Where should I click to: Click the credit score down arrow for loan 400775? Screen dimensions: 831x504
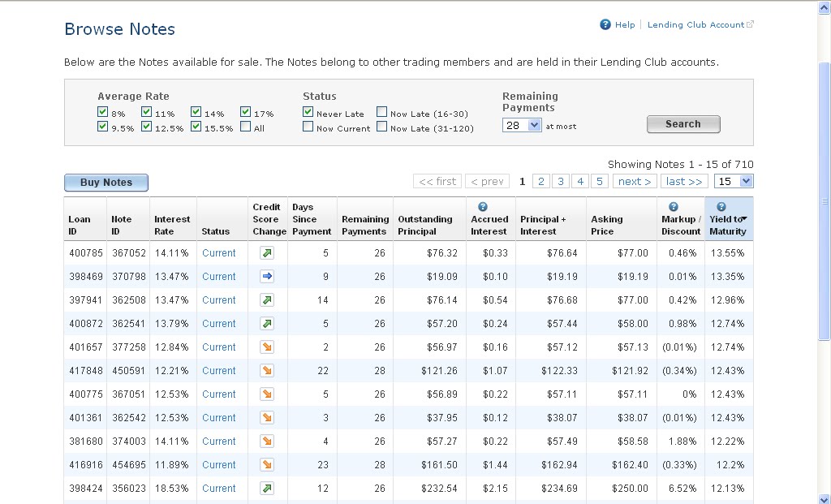(x=267, y=394)
